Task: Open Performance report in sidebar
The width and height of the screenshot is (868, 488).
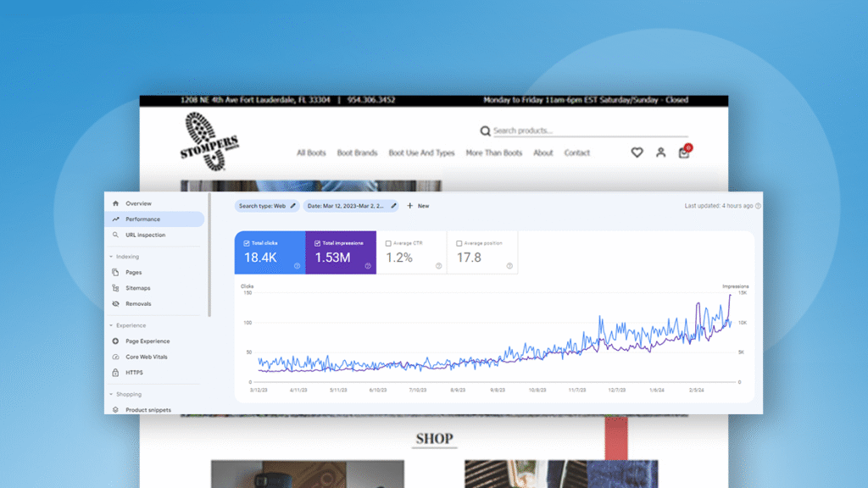Action: [x=154, y=219]
